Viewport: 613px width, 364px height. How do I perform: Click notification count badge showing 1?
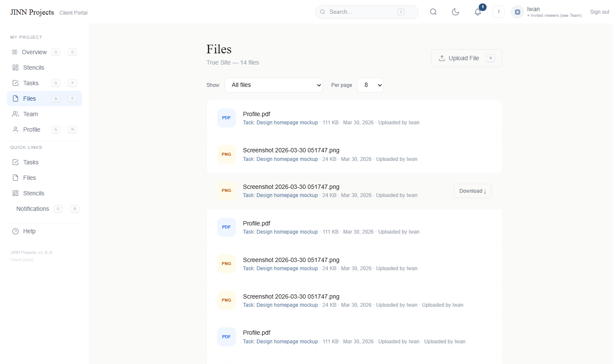[x=483, y=7]
